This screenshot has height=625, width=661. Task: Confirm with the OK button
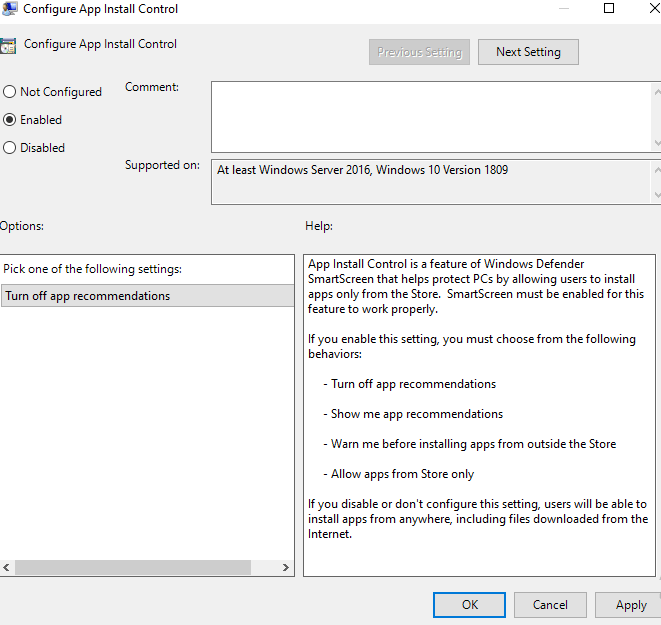(469, 605)
